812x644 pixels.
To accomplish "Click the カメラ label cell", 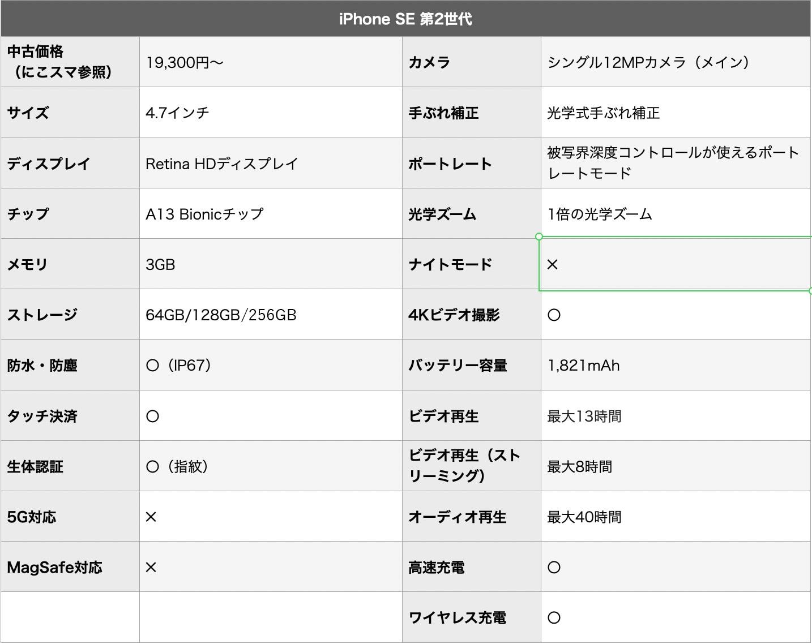I will tap(472, 62).
